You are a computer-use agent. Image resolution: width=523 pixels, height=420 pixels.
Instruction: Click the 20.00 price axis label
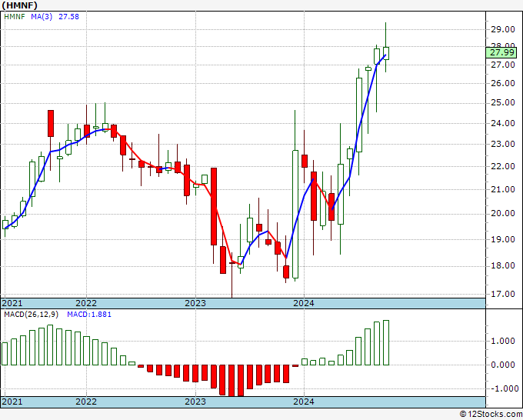pos(503,213)
